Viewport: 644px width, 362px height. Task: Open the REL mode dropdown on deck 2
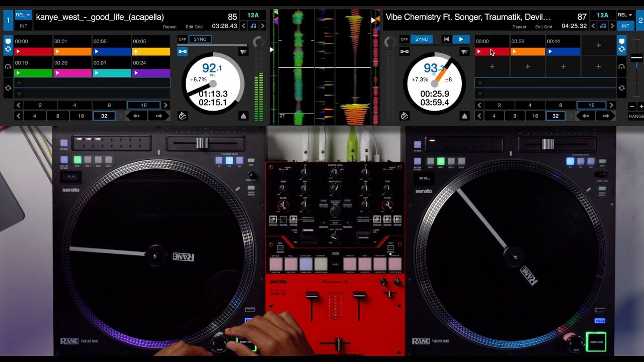tap(625, 15)
